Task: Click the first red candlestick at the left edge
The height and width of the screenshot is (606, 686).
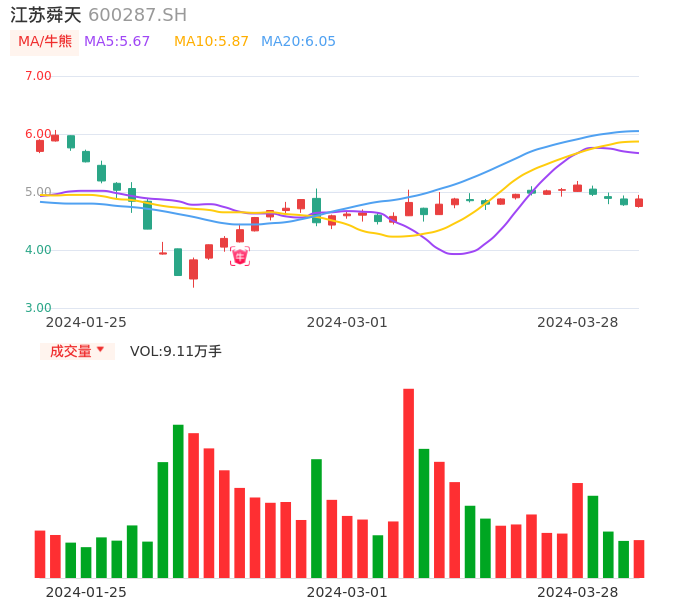Action: click(x=40, y=146)
